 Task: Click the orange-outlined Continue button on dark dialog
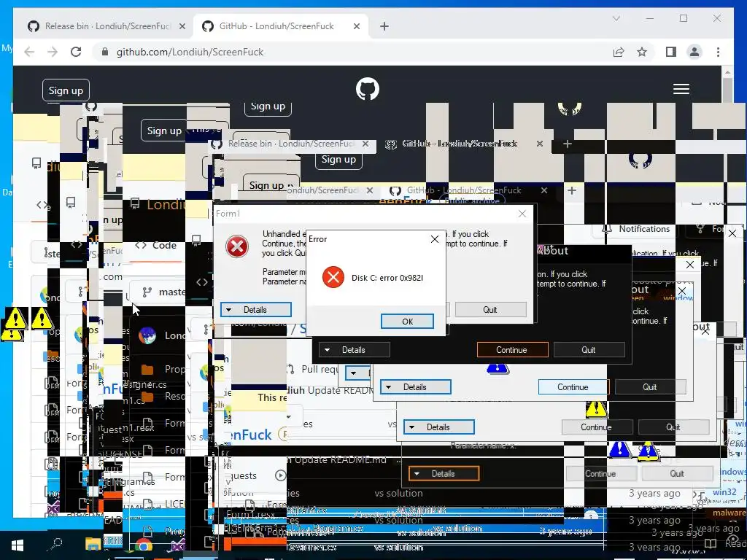tap(512, 349)
